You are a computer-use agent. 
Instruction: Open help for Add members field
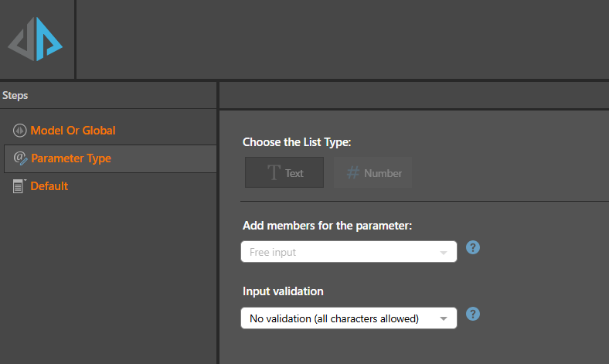473,247
